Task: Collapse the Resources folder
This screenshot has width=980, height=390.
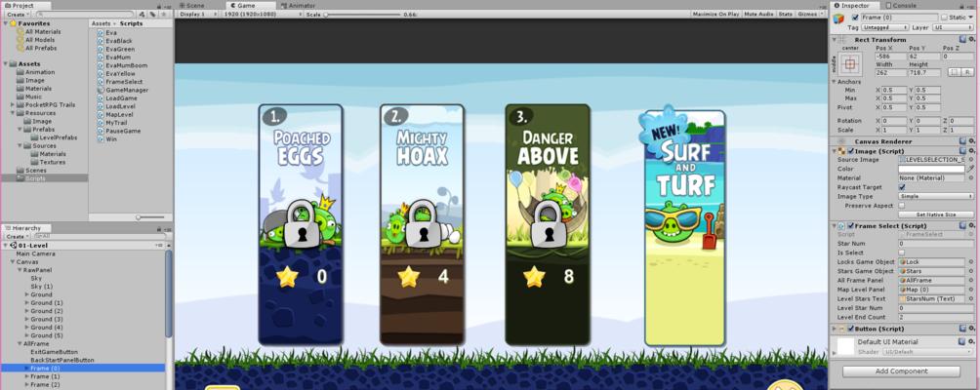Action: pyautogui.click(x=13, y=113)
